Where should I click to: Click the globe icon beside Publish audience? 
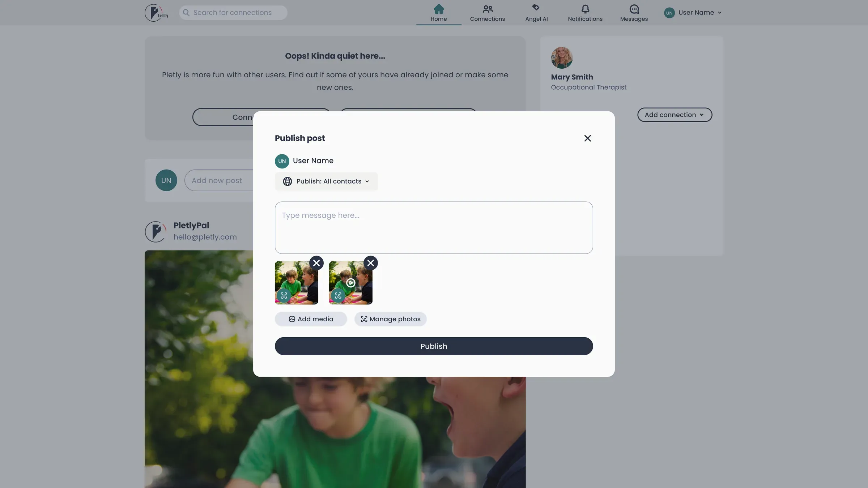(x=288, y=181)
